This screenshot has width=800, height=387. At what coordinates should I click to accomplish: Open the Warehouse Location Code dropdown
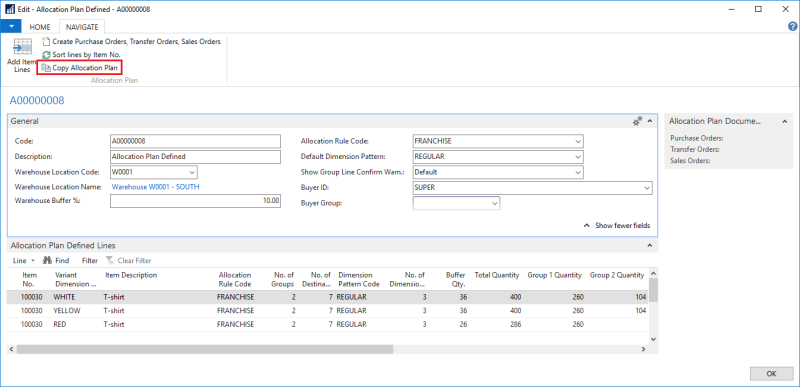point(192,172)
